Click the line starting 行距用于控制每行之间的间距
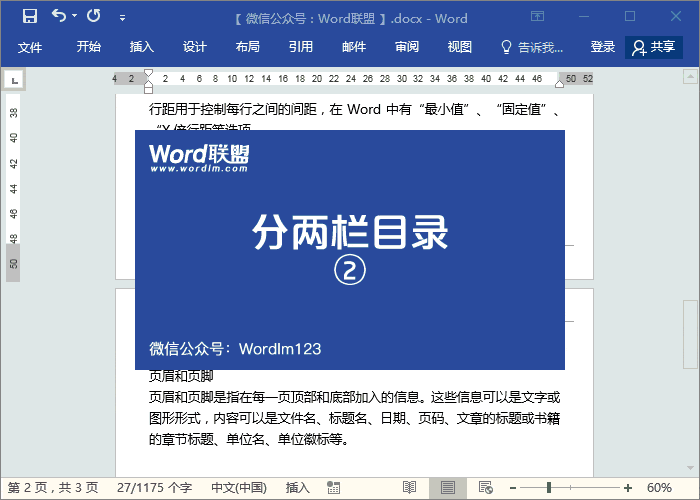700x500 pixels. point(354,109)
